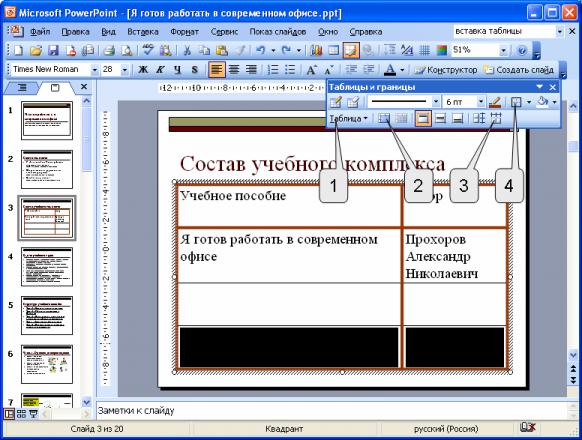582x440 pixels.
Task: Toggle the Show/Hide Grid button
Action: (x=424, y=50)
